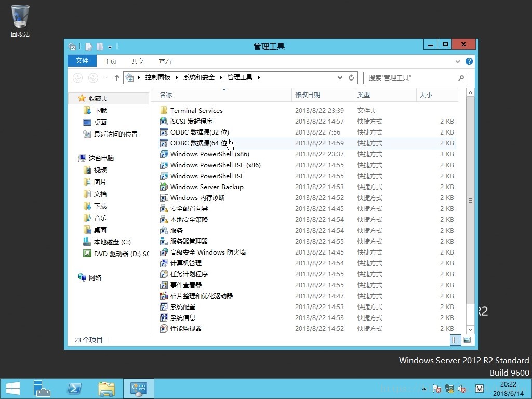The height and width of the screenshot is (399, 532).
Task: Select the 系统信息 icon
Action: [164, 317]
